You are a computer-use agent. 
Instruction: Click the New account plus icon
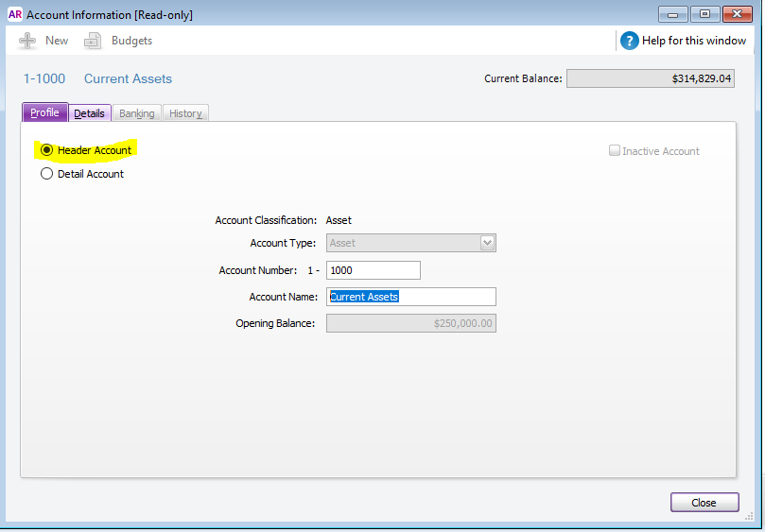point(28,41)
